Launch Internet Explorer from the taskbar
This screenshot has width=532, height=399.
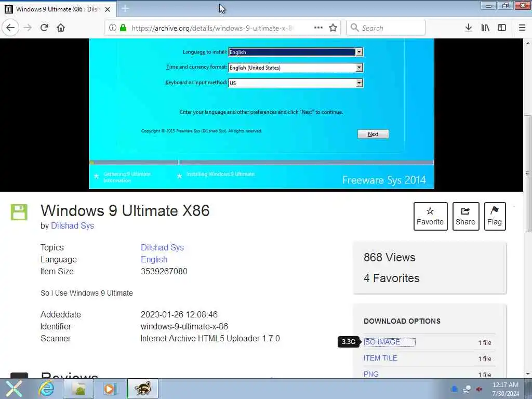(x=46, y=389)
